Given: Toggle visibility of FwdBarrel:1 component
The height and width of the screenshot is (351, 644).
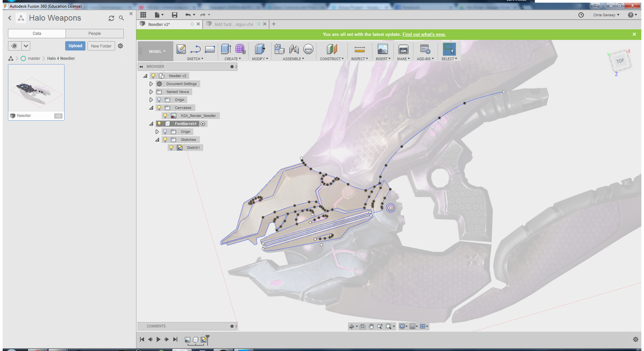Looking at the screenshot, I should (x=159, y=124).
